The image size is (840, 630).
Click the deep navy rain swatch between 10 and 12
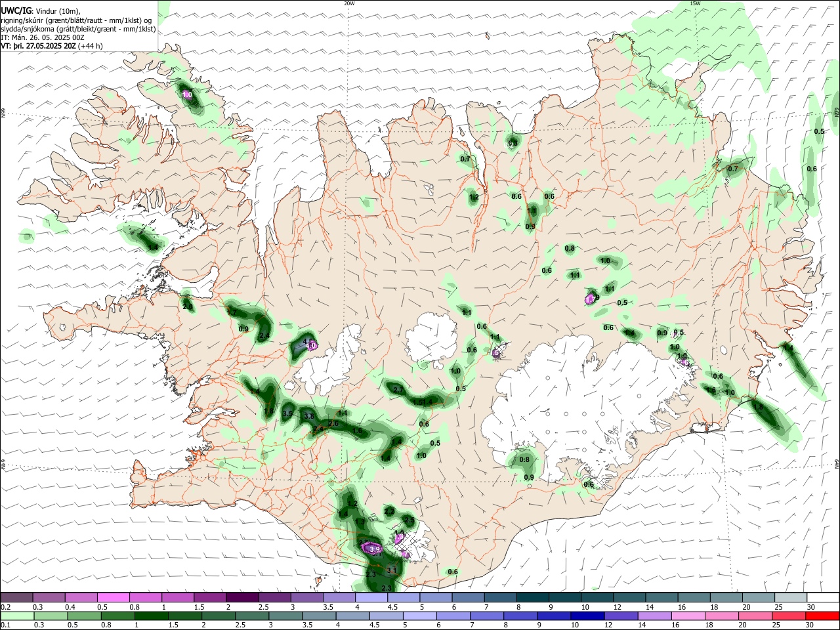[x=587, y=616]
